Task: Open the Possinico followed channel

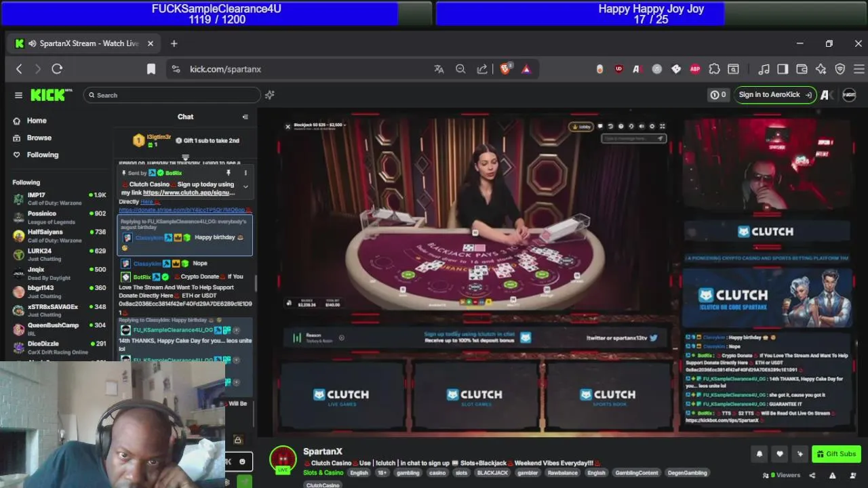Action: (x=60, y=217)
